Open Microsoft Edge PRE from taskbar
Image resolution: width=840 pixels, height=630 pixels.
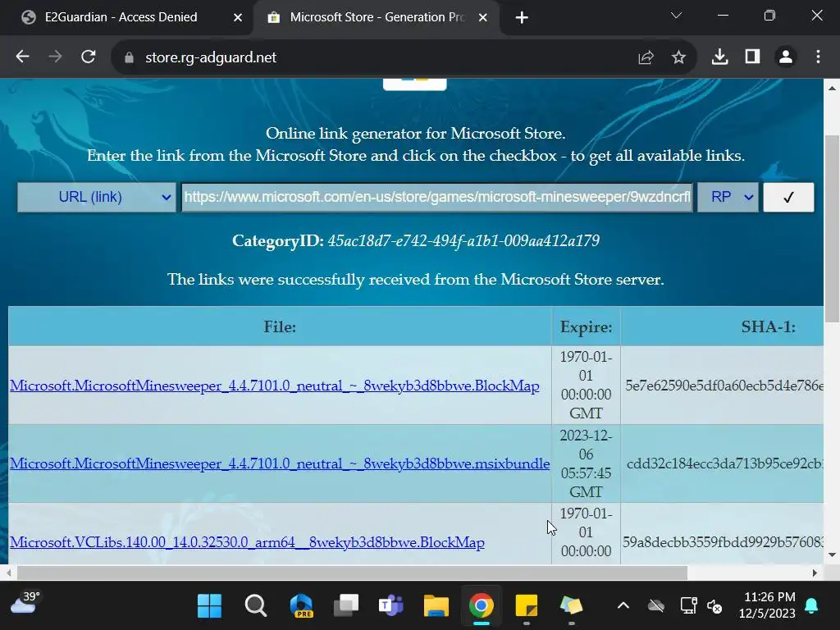[x=301, y=606]
